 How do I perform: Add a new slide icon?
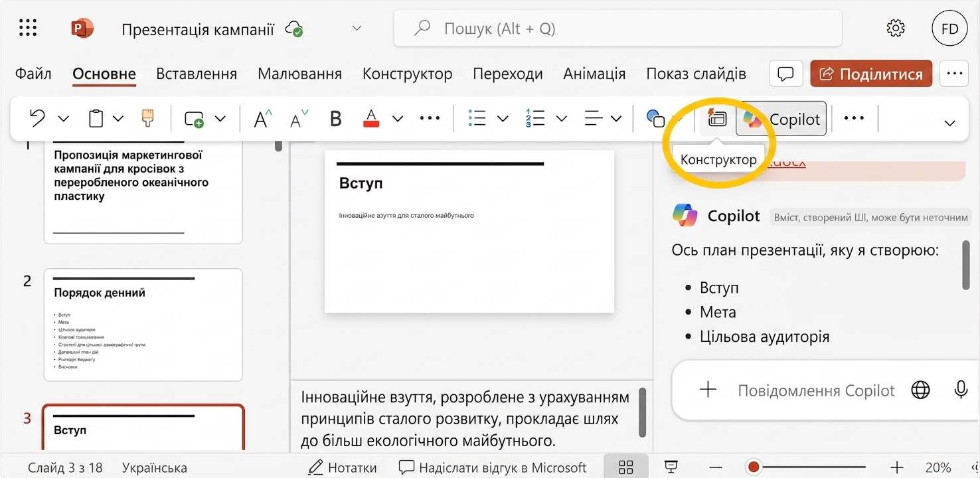[194, 119]
